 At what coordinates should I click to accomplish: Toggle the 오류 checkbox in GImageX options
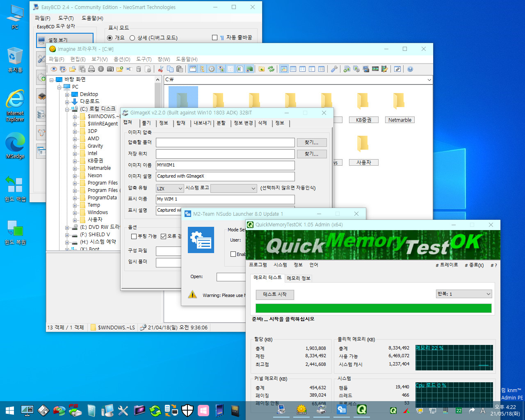[x=163, y=236]
